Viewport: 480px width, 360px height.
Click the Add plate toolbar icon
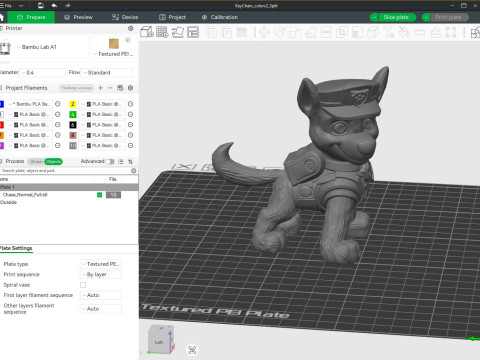(162, 32)
